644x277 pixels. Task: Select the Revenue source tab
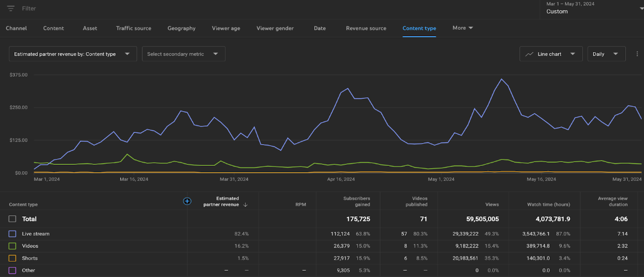[x=366, y=28]
